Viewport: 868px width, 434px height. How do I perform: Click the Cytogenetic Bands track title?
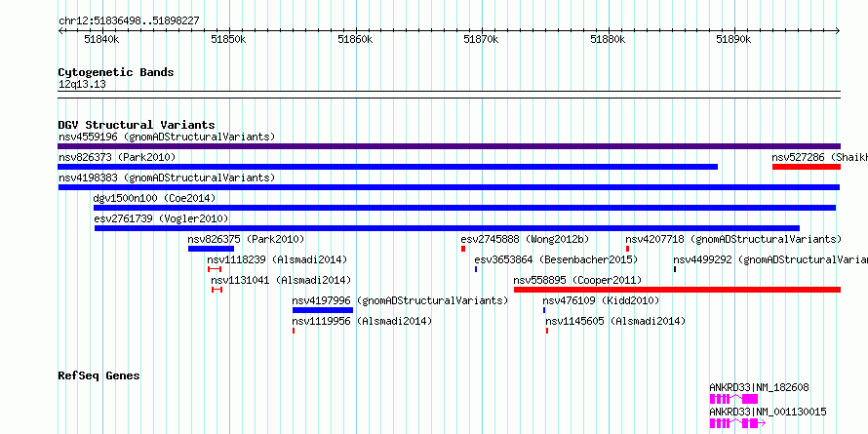(116, 72)
